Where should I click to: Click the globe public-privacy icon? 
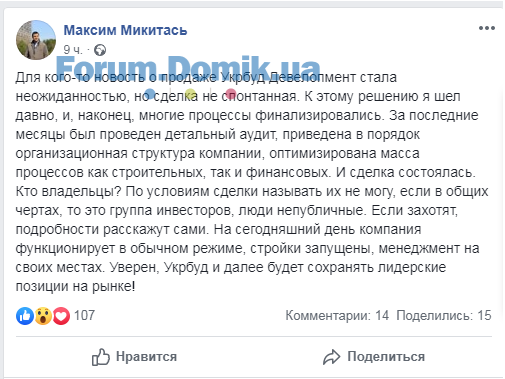(x=100, y=50)
